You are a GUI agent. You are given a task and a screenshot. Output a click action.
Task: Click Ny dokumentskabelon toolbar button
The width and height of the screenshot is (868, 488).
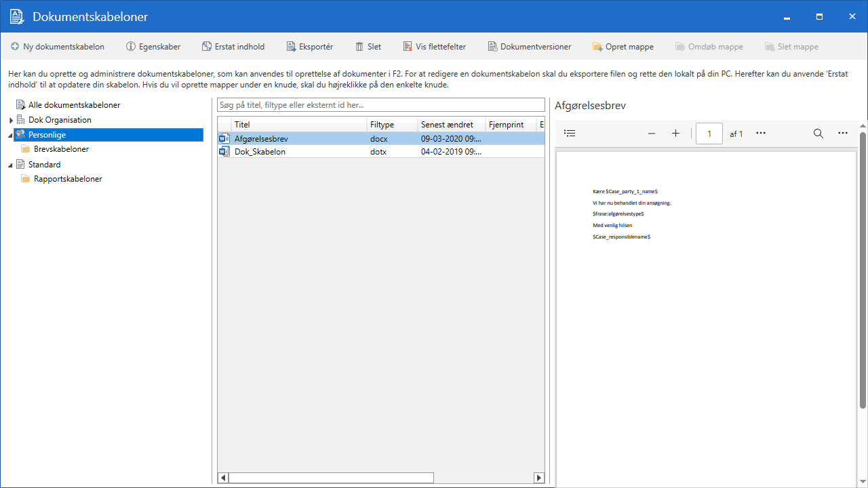[58, 47]
